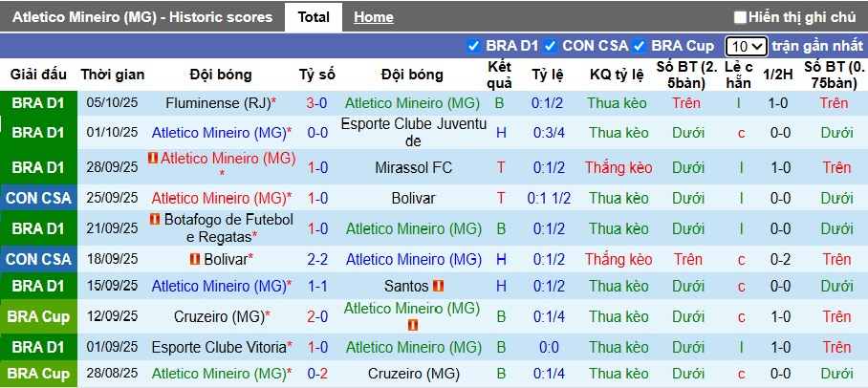
Task: Enable the Hiển thị ghi chú checkbox
Action: pyautogui.click(x=740, y=17)
